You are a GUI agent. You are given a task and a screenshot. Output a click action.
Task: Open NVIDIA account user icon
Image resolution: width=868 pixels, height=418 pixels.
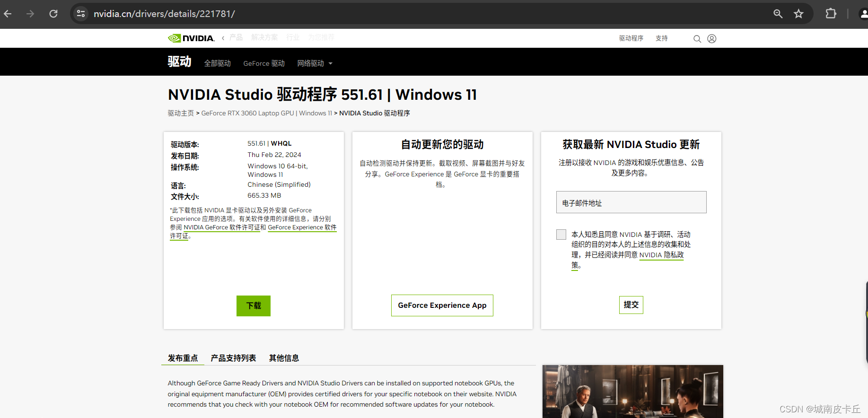(x=711, y=39)
